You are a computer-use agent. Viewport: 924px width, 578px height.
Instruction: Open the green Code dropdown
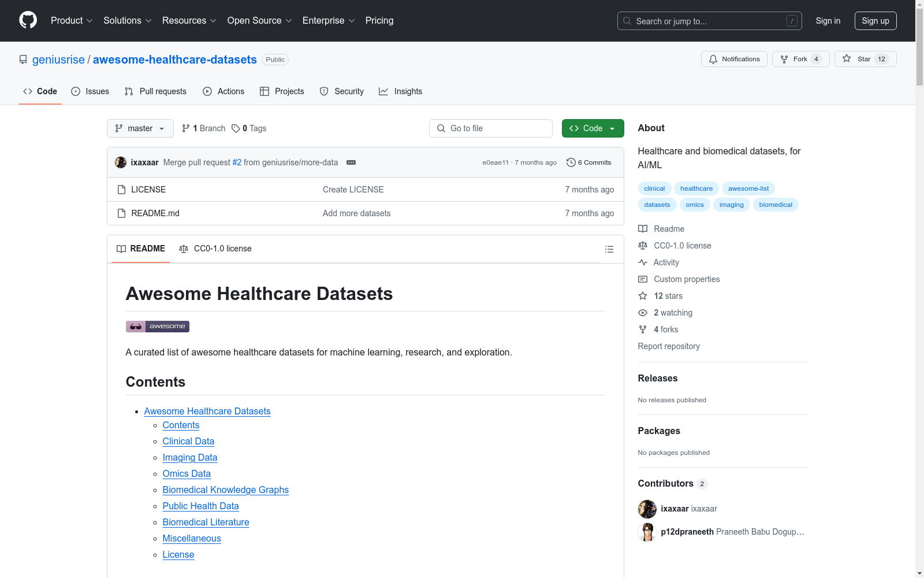[593, 128]
